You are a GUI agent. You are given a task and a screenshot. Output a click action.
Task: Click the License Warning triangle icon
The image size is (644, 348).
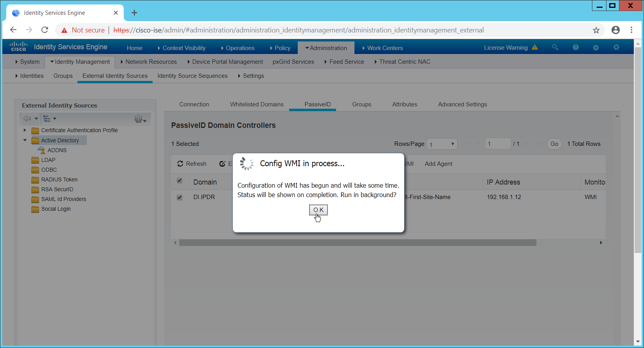tap(535, 48)
